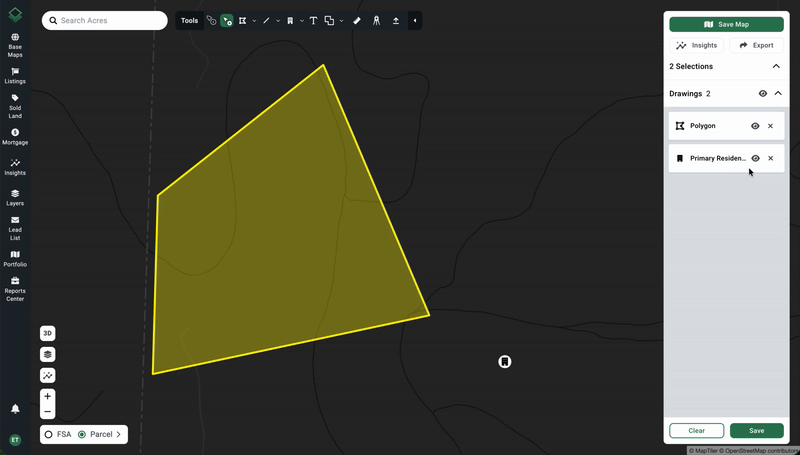Open the marker tool dropdown arrow
The image size is (800, 455).
[x=301, y=20]
